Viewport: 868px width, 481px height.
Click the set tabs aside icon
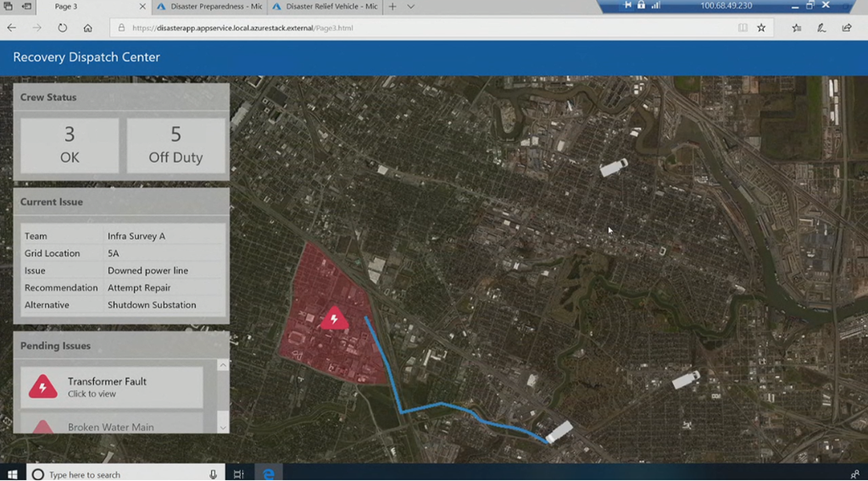(26, 7)
